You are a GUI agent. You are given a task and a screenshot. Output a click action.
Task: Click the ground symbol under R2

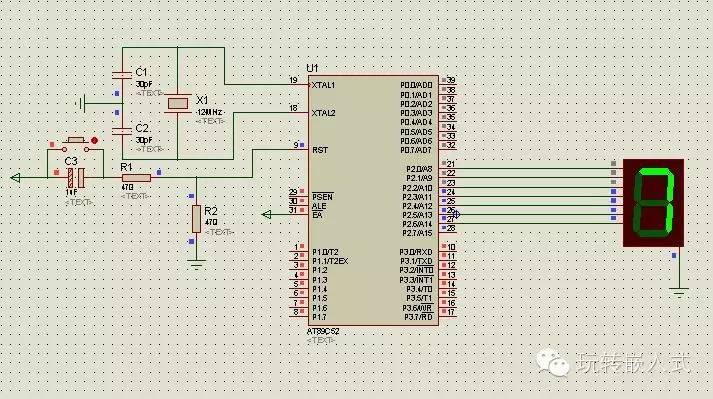[x=196, y=264]
